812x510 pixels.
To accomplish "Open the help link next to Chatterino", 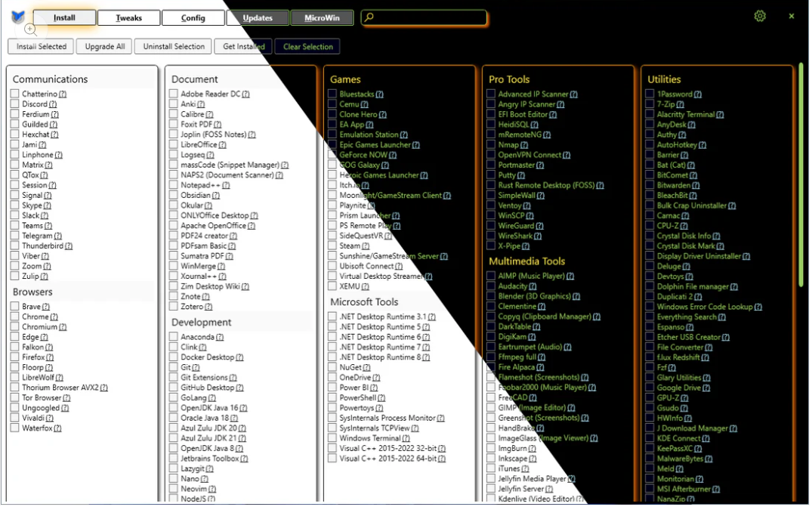I will point(63,94).
